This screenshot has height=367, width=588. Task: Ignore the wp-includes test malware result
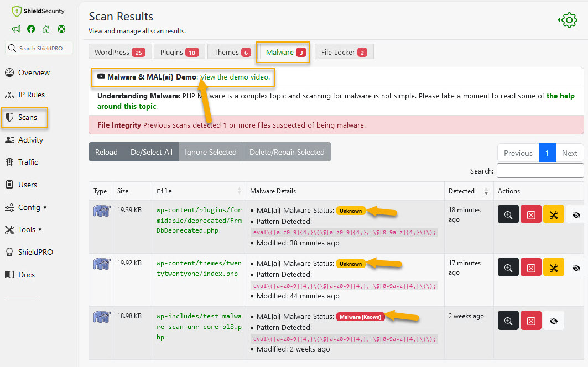pyautogui.click(x=554, y=321)
